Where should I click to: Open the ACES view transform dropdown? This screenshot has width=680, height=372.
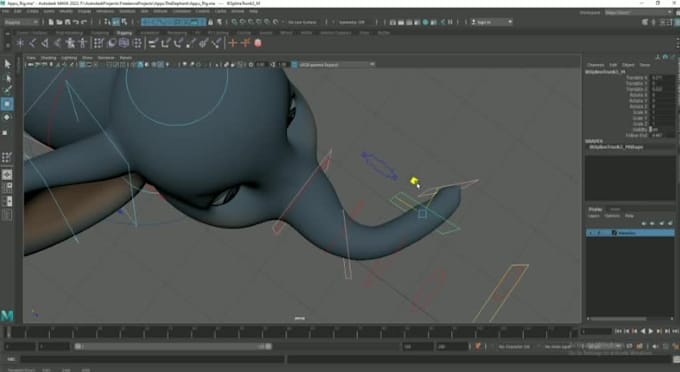pyautogui.click(x=337, y=65)
